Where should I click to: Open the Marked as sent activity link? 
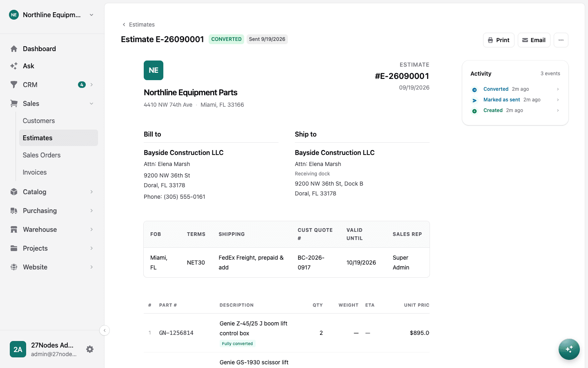click(x=501, y=100)
